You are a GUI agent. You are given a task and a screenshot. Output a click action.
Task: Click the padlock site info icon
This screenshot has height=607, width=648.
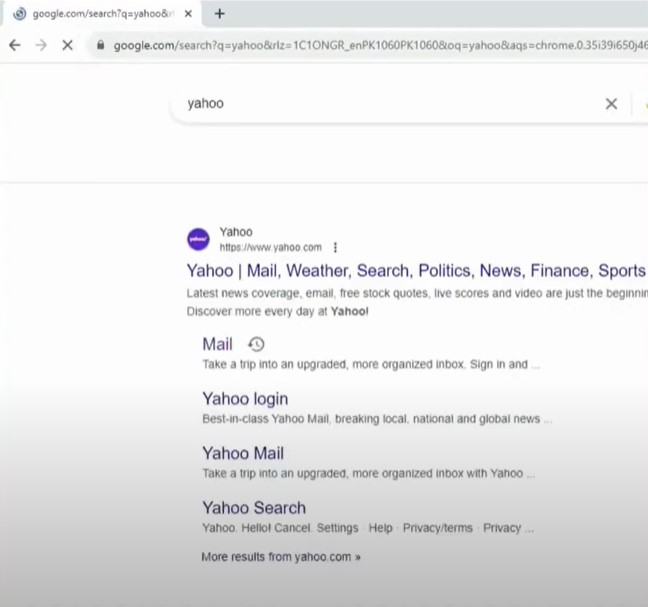point(100,45)
